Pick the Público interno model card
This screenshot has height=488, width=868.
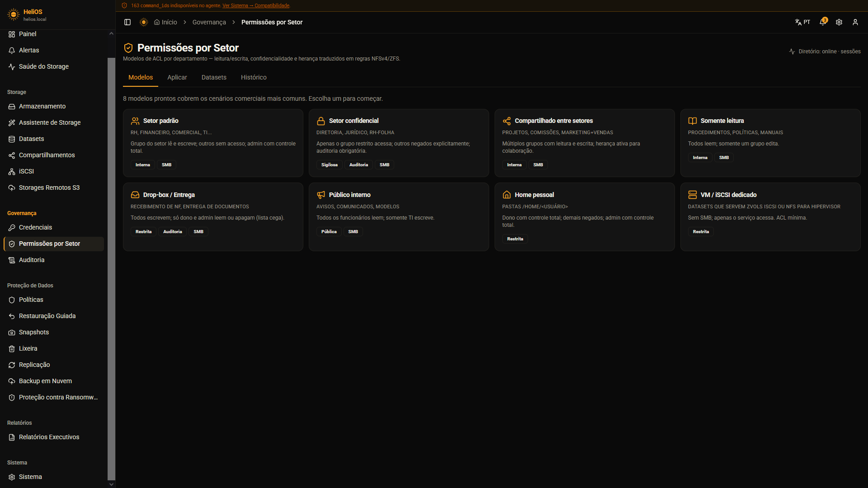(x=399, y=217)
